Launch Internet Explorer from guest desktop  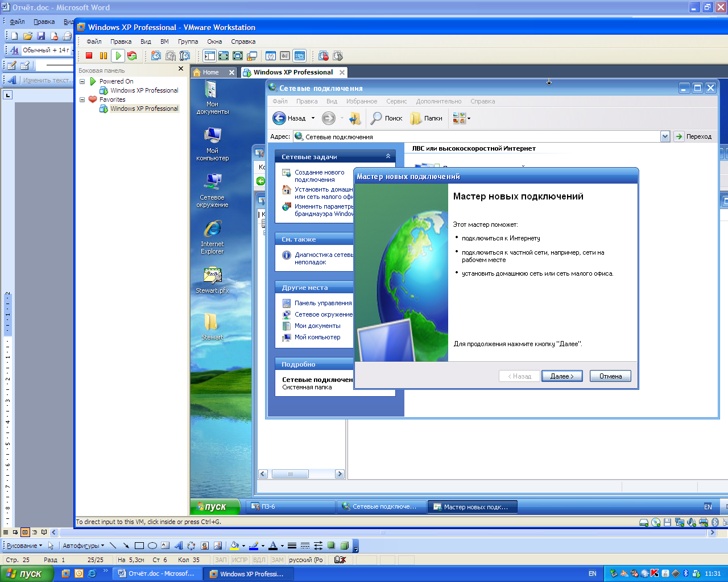(x=212, y=237)
